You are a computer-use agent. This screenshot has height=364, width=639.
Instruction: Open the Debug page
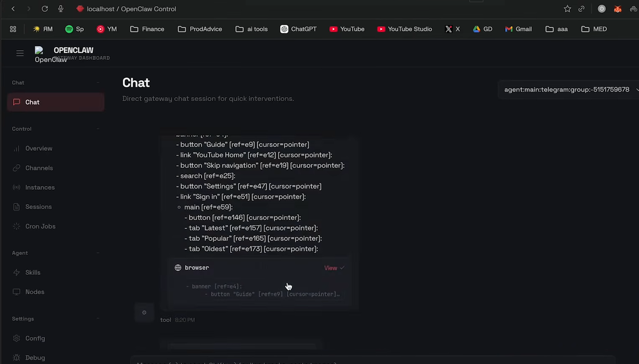tap(55, 358)
